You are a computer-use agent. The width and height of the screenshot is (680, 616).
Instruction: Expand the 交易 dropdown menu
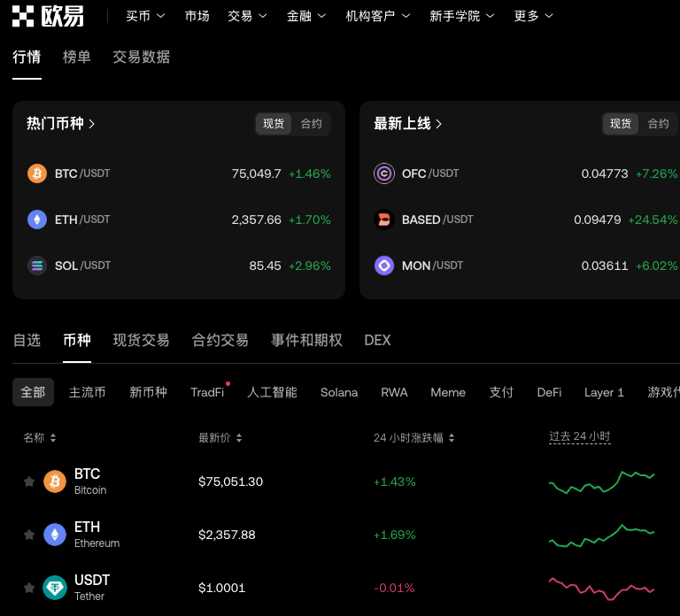click(x=247, y=16)
